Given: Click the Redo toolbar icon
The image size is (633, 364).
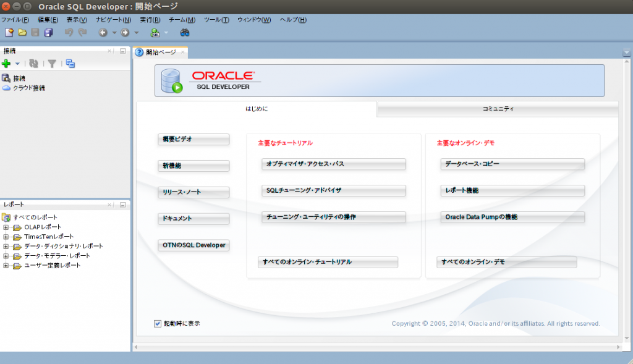Looking at the screenshot, I should 82,33.
